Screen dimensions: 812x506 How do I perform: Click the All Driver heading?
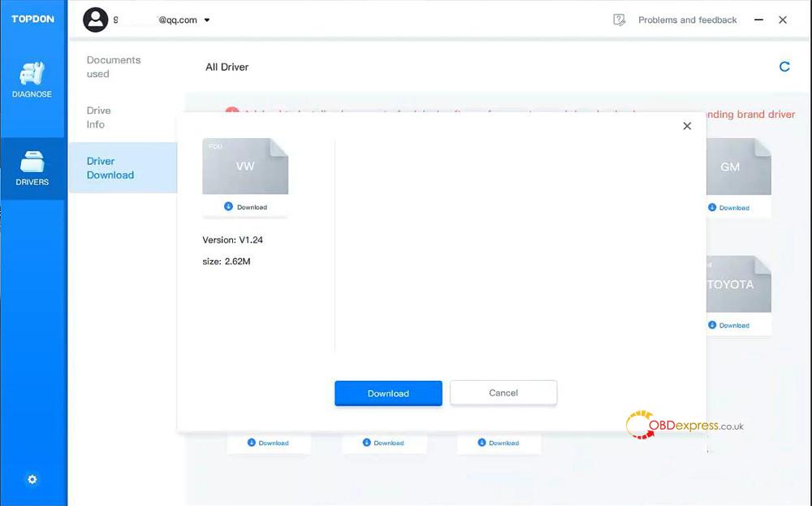(x=227, y=67)
